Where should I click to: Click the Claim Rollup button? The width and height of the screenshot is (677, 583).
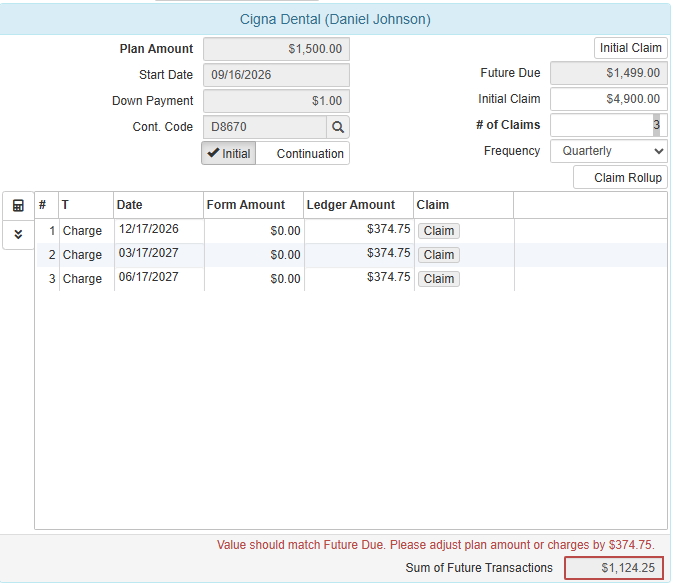pyautogui.click(x=620, y=177)
